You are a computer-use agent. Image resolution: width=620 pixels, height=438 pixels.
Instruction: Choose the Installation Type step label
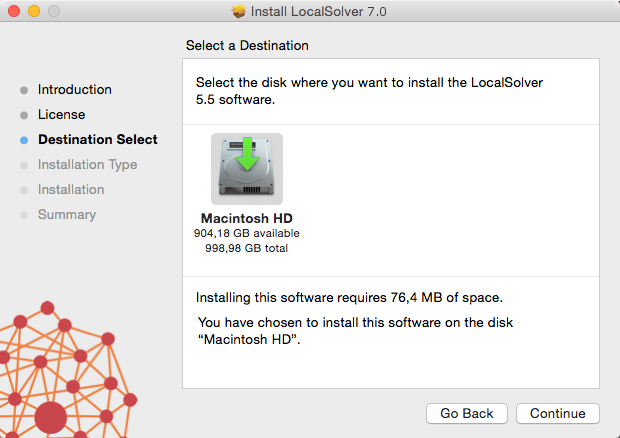(88, 165)
